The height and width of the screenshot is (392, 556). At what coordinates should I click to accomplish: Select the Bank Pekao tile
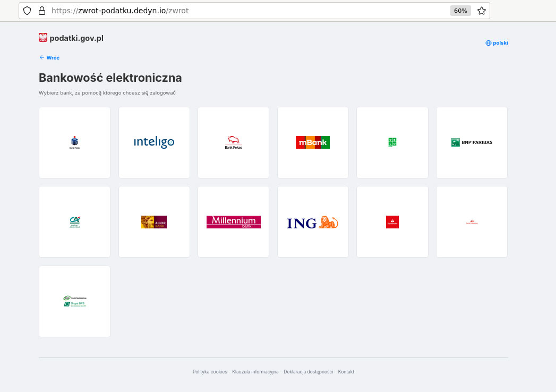pos(233,142)
